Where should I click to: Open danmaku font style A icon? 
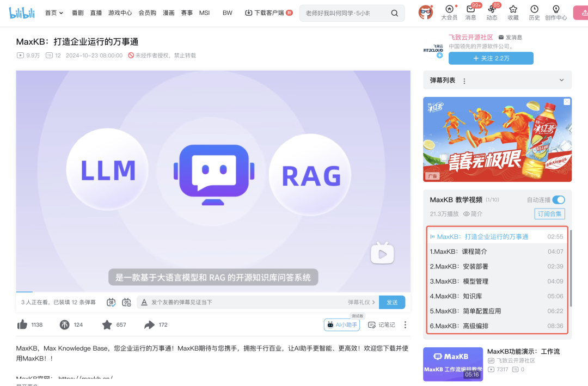pos(144,302)
